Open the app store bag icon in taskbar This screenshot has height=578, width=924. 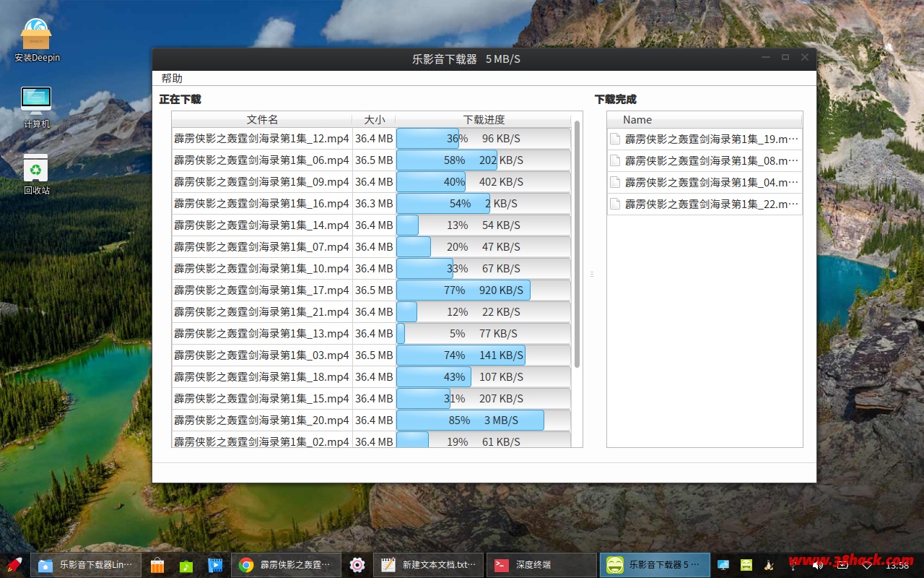coord(157,565)
